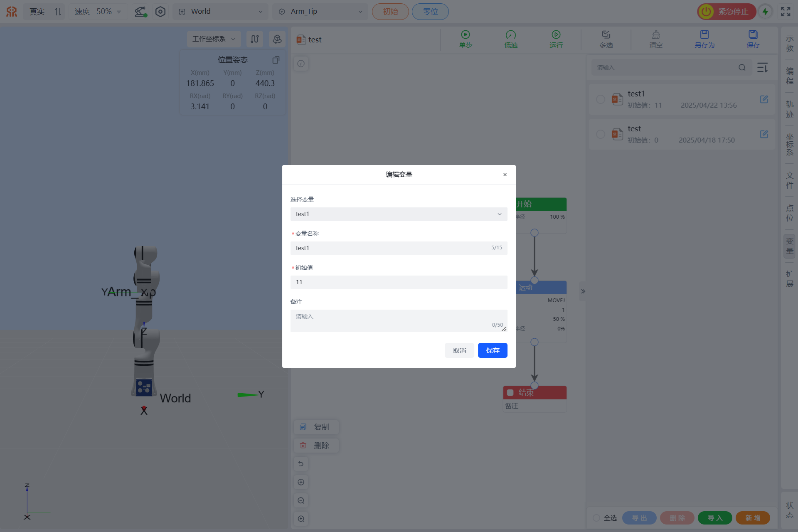Expand the Arm_Tip tool dropdown

[320, 12]
